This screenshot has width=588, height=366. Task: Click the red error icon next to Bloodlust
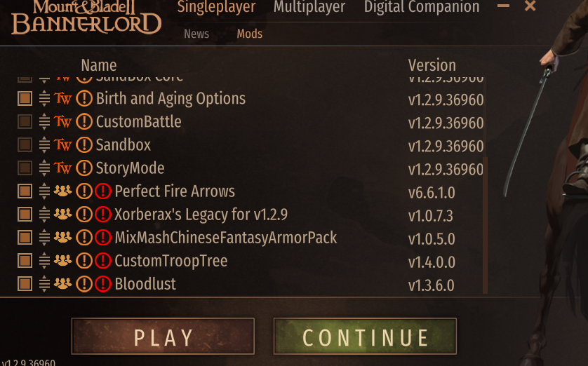point(102,284)
